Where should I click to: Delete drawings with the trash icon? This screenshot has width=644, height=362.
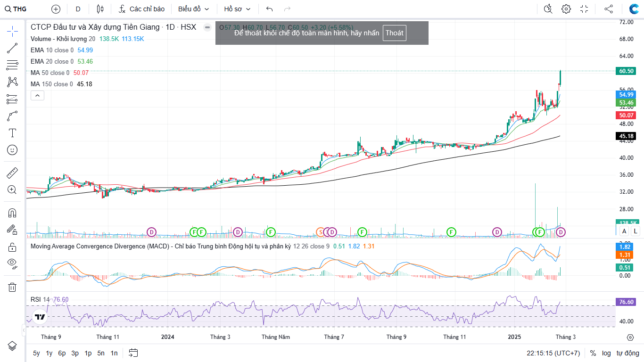[x=12, y=287]
